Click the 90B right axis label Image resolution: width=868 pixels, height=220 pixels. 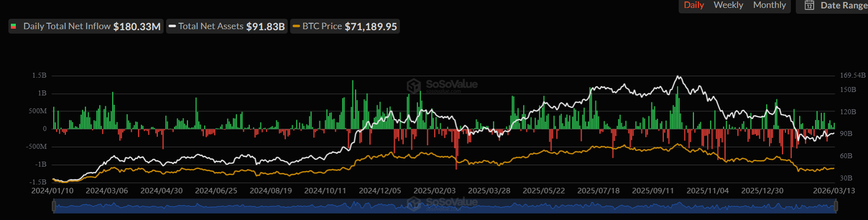pos(846,134)
